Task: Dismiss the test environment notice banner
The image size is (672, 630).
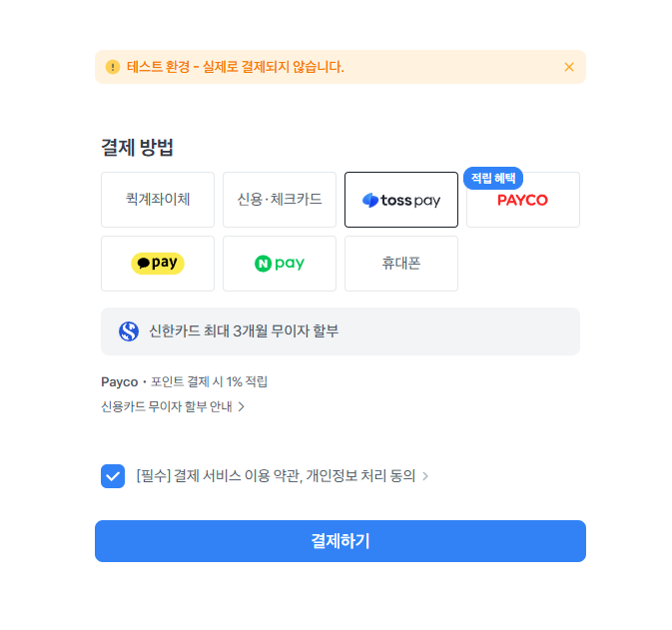Action: [569, 67]
